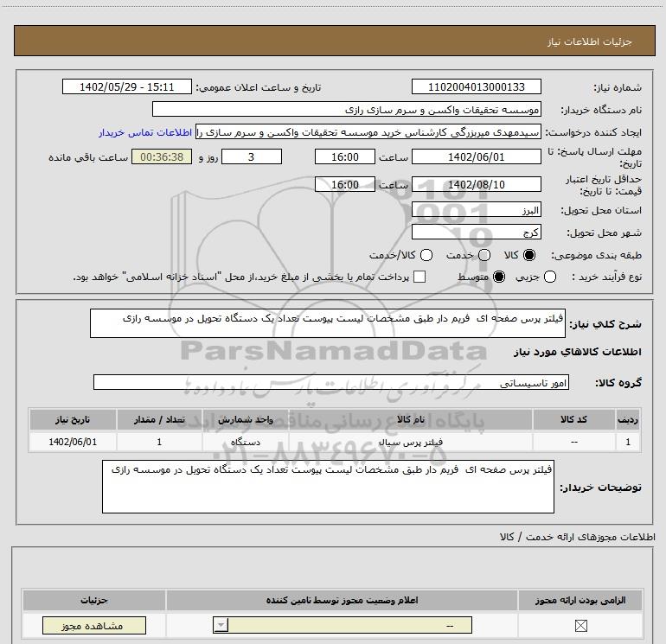Viewport: 666px width, 644px height.
Task: Select the کالا/خدمت radio button
Action: click(426, 255)
